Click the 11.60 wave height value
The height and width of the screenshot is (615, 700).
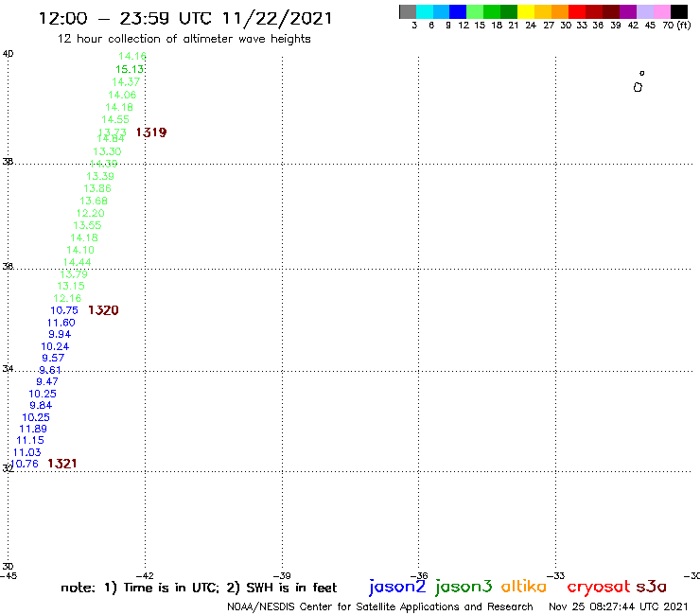pos(61,323)
